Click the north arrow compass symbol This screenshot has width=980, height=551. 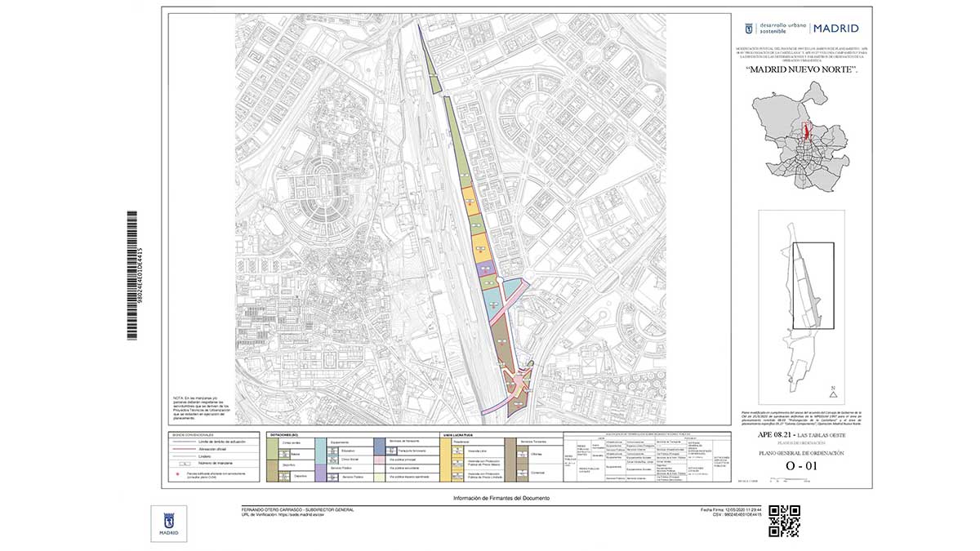833,391
